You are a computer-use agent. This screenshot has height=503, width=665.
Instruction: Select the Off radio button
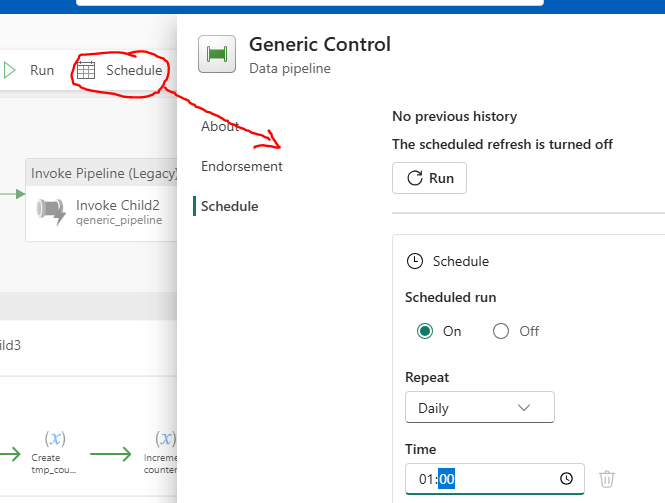tap(501, 331)
